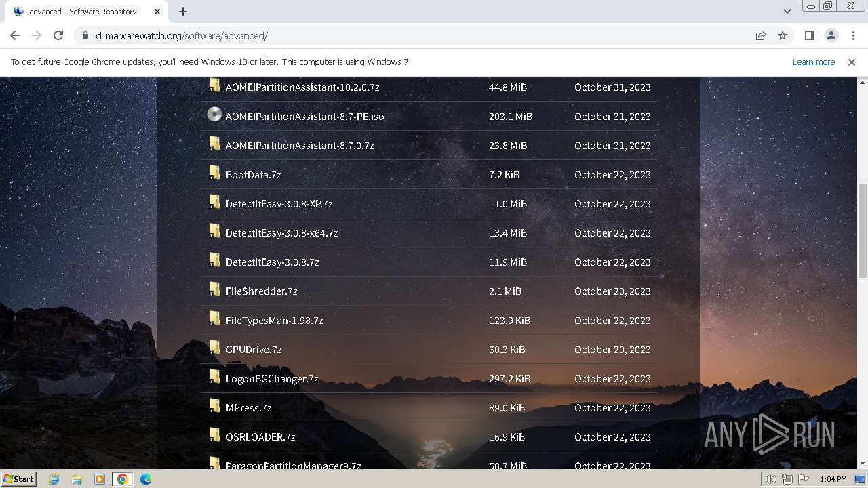868x488 pixels.
Task: Open the Chrome profile menu
Action: point(831,36)
